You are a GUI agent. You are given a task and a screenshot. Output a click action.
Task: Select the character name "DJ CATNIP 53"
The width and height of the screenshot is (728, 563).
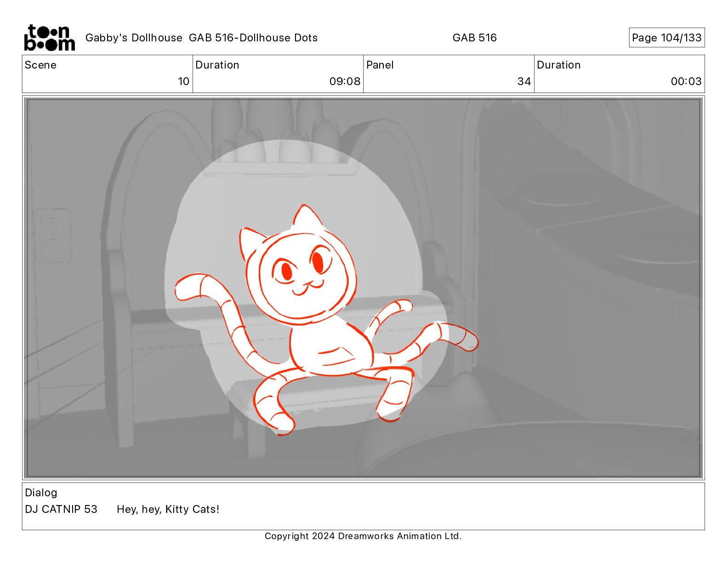point(61,509)
